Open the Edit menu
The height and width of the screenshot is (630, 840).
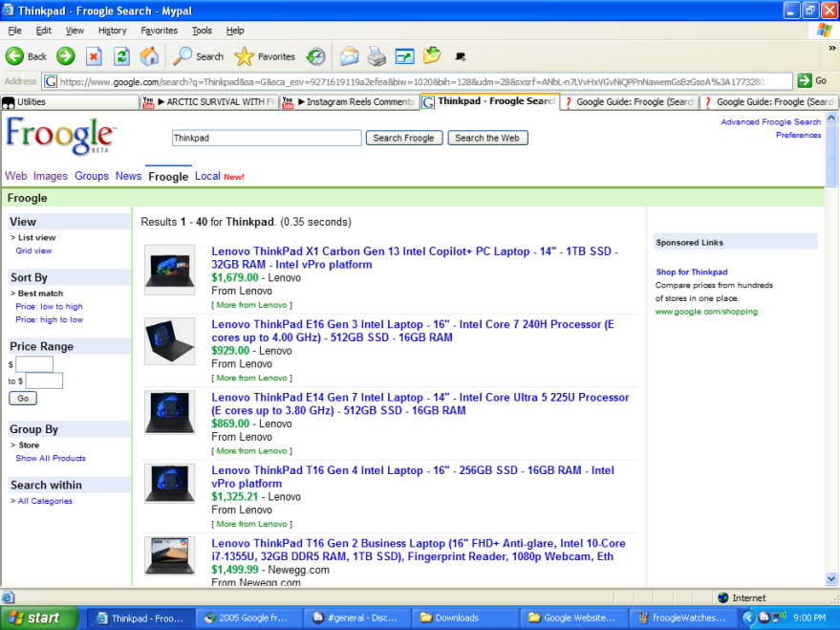pos(43,31)
